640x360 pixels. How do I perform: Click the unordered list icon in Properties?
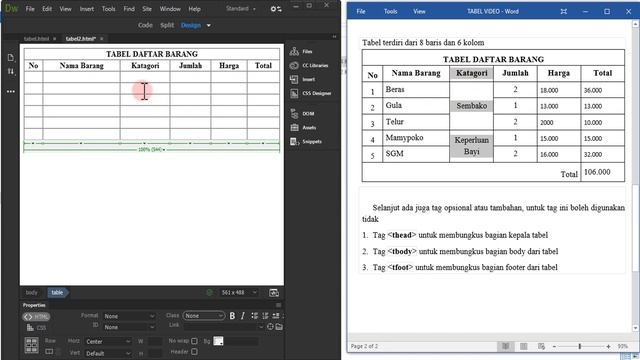pyautogui.click(x=254, y=316)
